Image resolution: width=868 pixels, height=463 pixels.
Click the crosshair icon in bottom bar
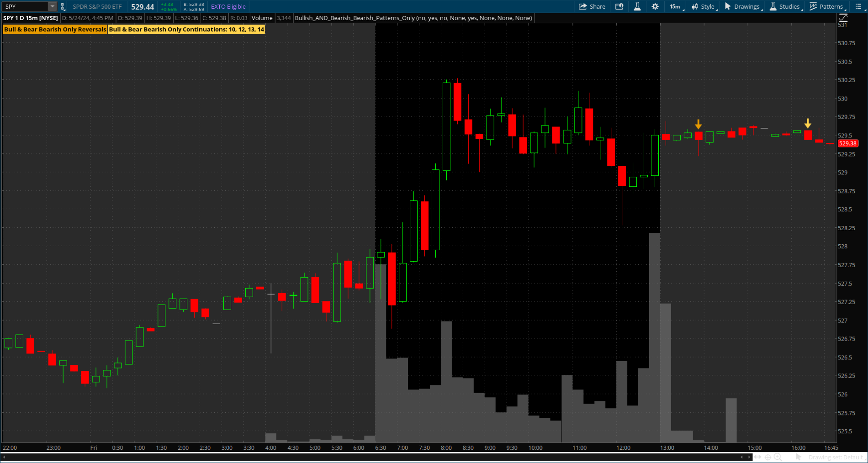(768, 457)
